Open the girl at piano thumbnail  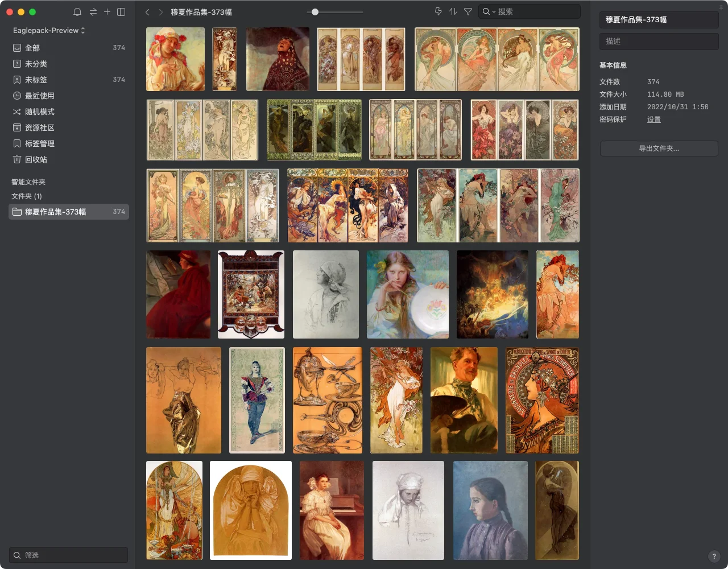332,510
